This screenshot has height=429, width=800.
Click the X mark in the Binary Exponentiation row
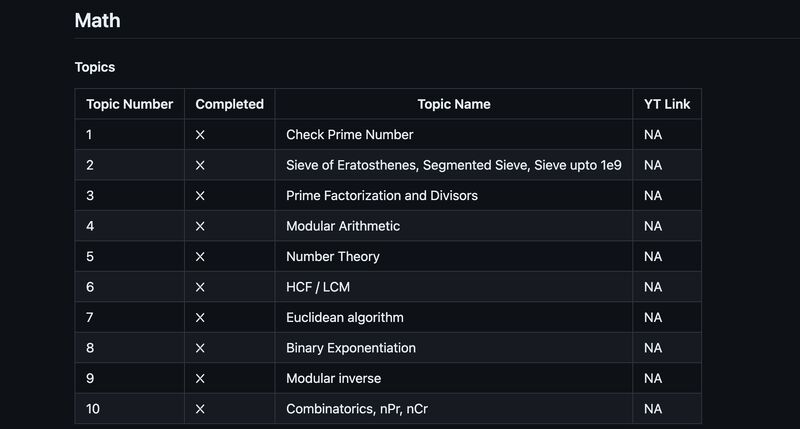tap(200, 348)
